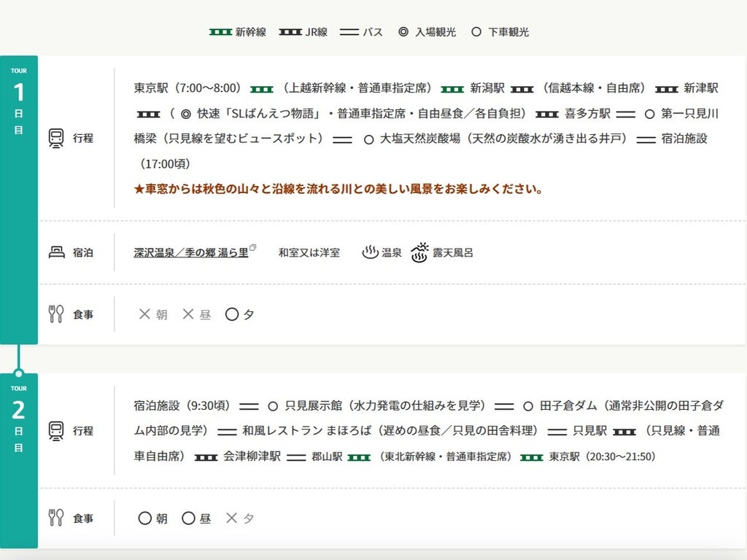Click Day 1 dinner 夕 circle mark
The width and height of the screenshot is (747, 560).
pos(231,314)
